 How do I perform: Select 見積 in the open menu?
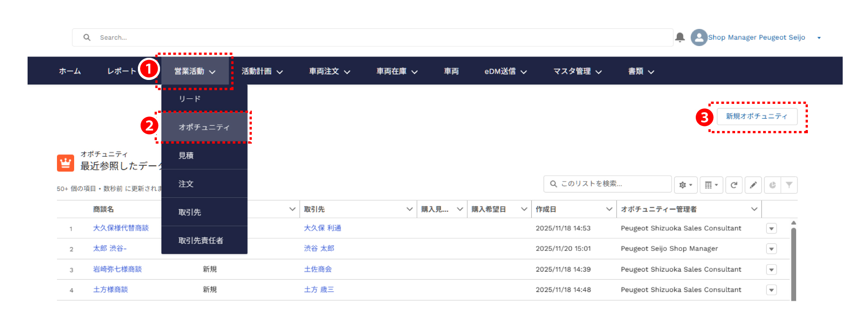pyautogui.click(x=186, y=156)
